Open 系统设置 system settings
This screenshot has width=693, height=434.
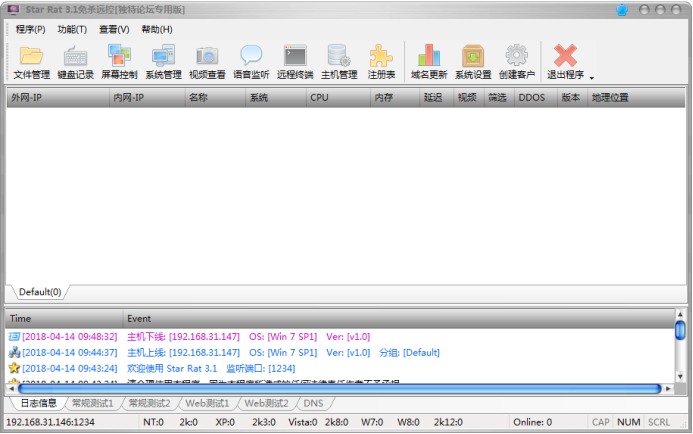[x=473, y=62]
